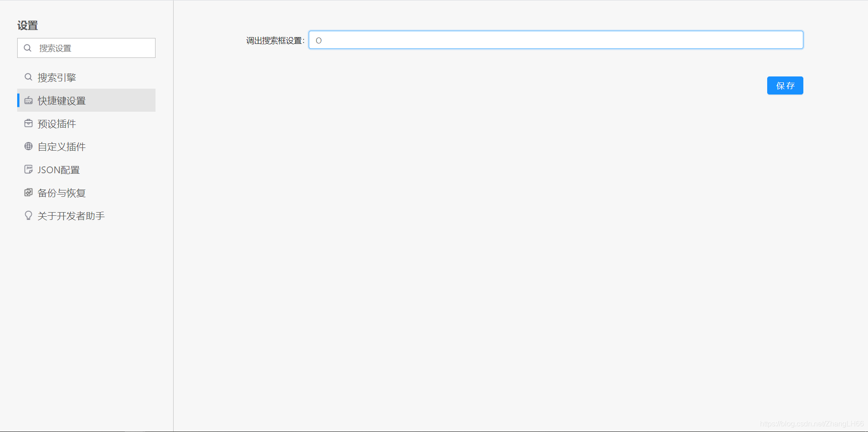Click the 调出搜索框设置 field label
This screenshot has width=868, height=432.
pos(275,41)
